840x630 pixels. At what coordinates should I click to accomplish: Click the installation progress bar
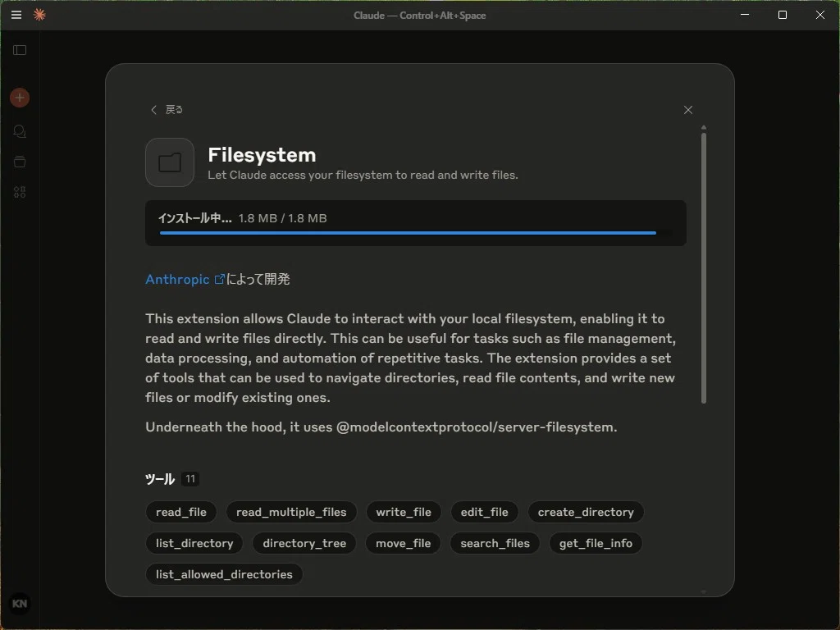415,233
